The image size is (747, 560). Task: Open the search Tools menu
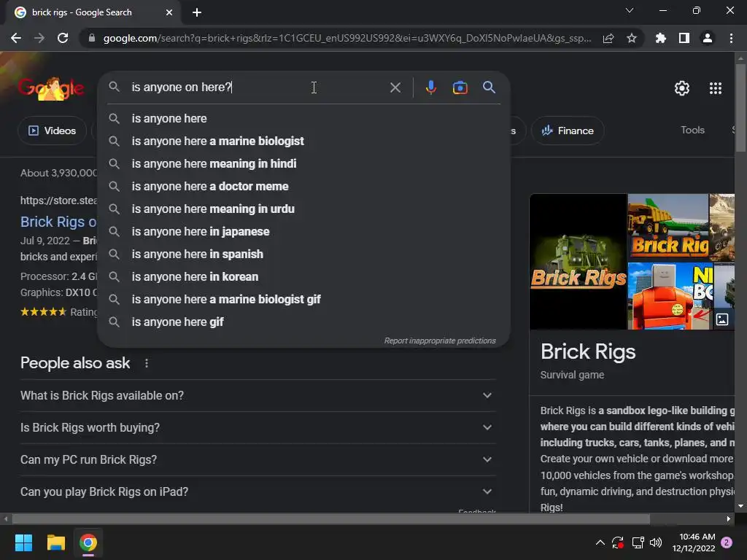pos(692,130)
